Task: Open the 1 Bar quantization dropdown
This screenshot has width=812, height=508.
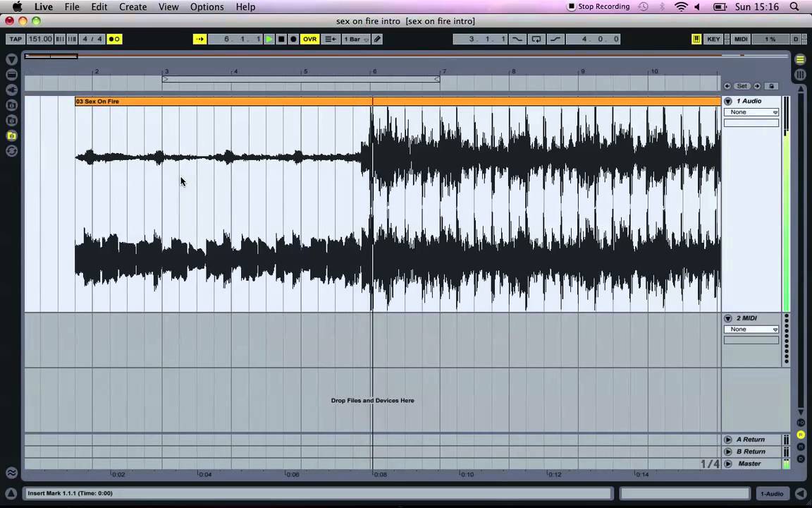Action: (356, 39)
